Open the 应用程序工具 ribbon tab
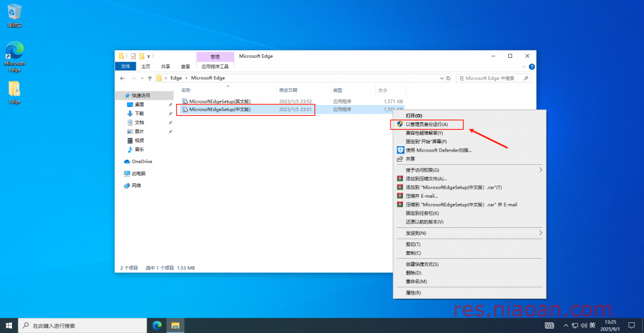Viewport: 644px width, 333px height. [215, 66]
